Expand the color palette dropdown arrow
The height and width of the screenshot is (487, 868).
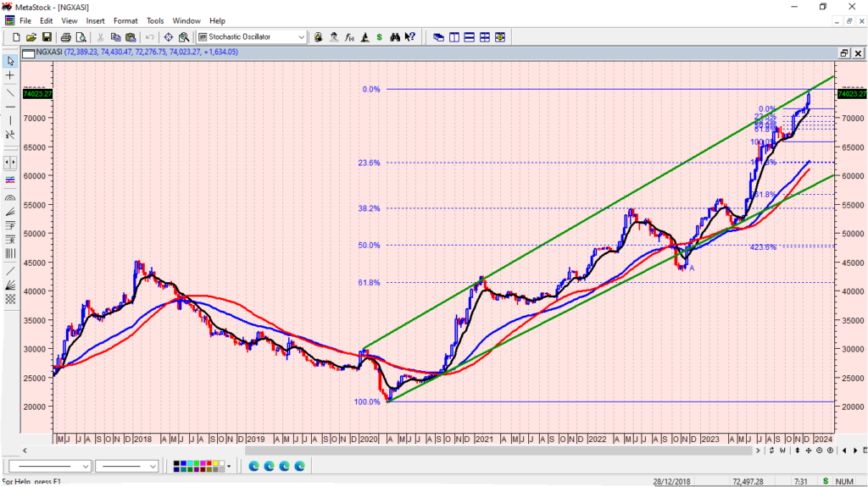[x=229, y=466]
